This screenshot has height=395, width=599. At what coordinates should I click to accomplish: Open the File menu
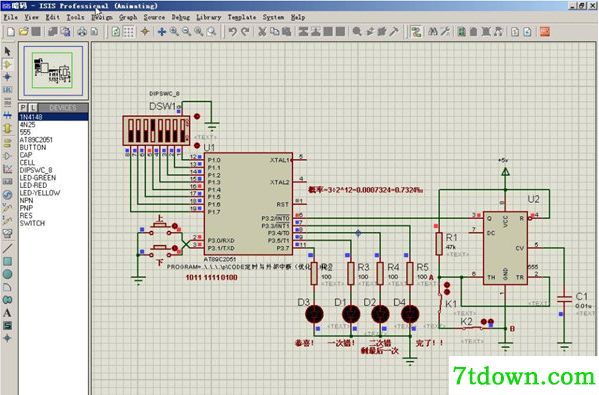point(10,17)
